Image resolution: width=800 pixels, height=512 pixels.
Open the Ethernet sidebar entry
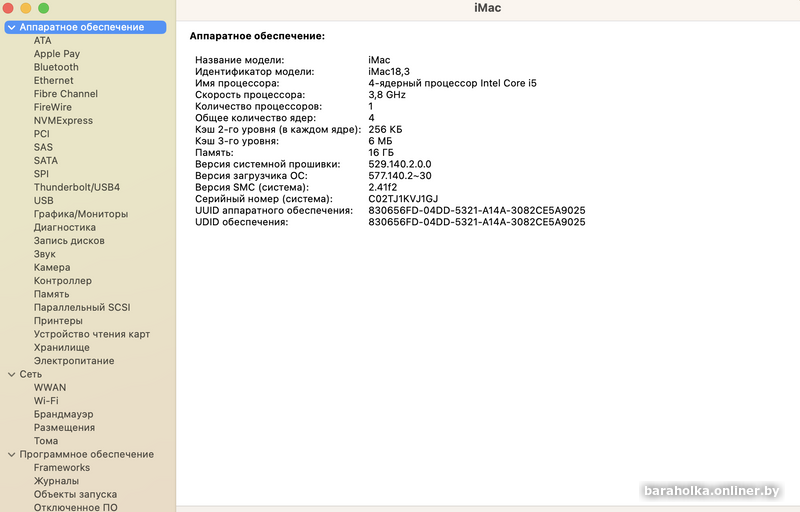click(54, 81)
